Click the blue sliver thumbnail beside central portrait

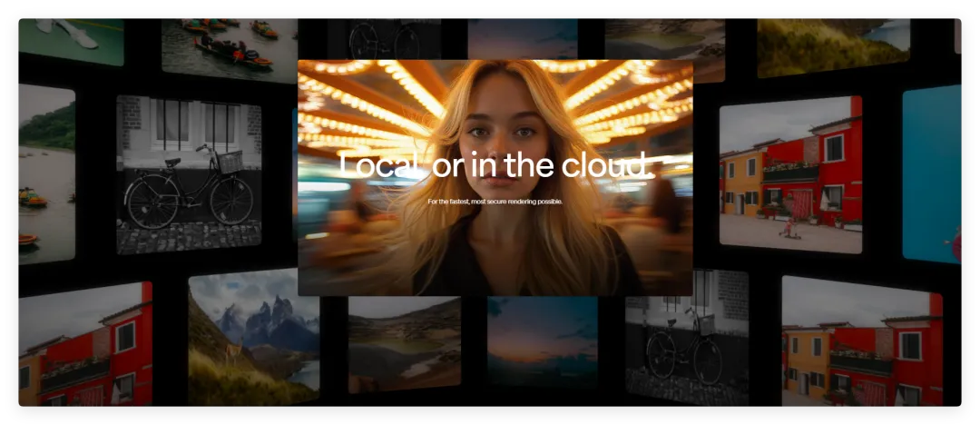(x=294, y=175)
